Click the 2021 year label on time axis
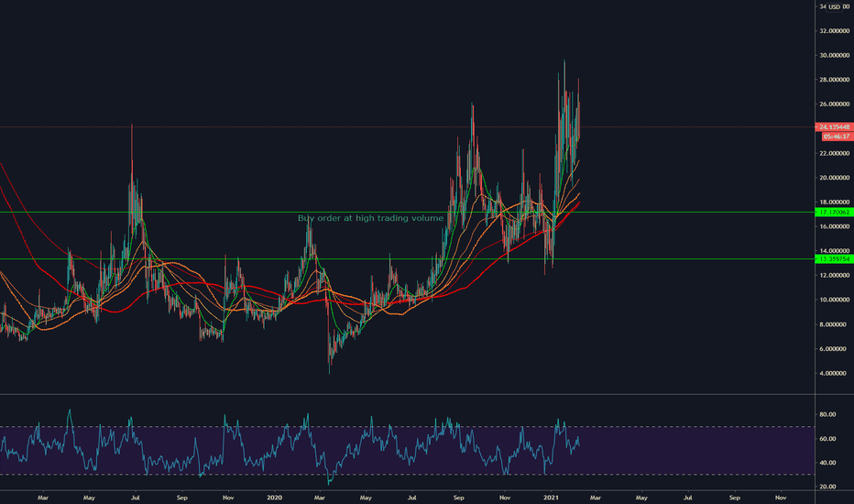The image size is (854, 504). (x=552, y=498)
